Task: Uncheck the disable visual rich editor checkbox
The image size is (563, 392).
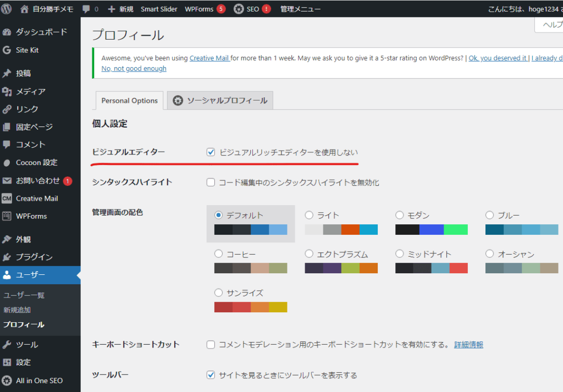Action: point(211,152)
